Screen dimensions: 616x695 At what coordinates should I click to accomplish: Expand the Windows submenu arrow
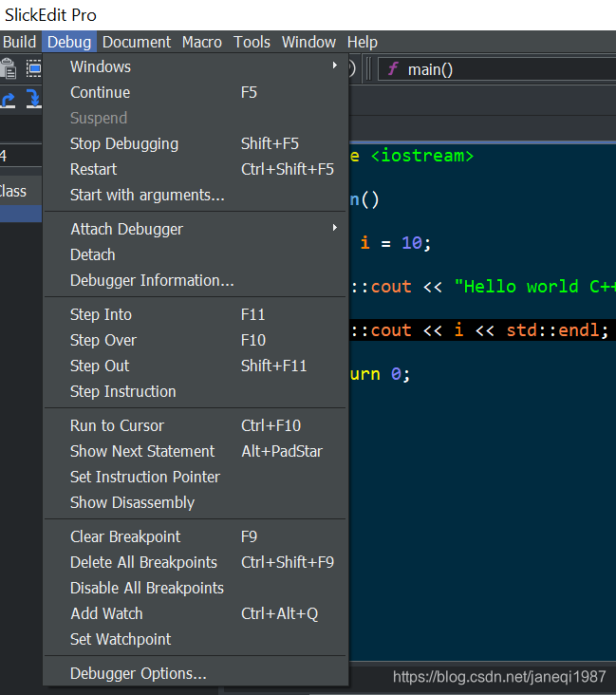coord(335,66)
